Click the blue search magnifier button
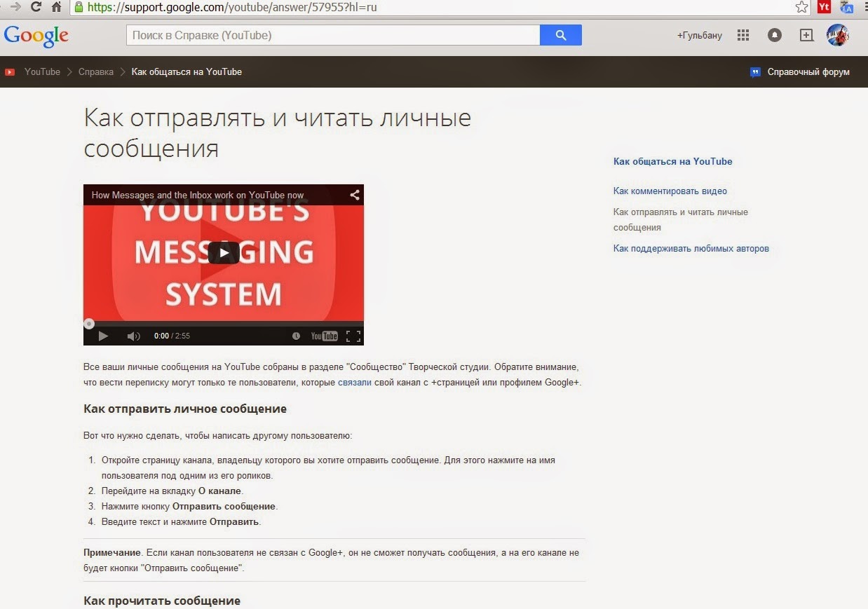Image resolution: width=868 pixels, height=609 pixels. point(560,35)
